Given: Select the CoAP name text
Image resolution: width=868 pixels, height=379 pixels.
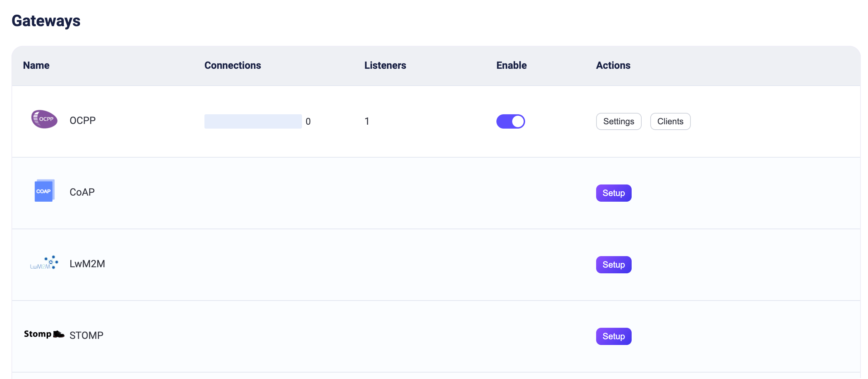Looking at the screenshot, I should (x=82, y=192).
